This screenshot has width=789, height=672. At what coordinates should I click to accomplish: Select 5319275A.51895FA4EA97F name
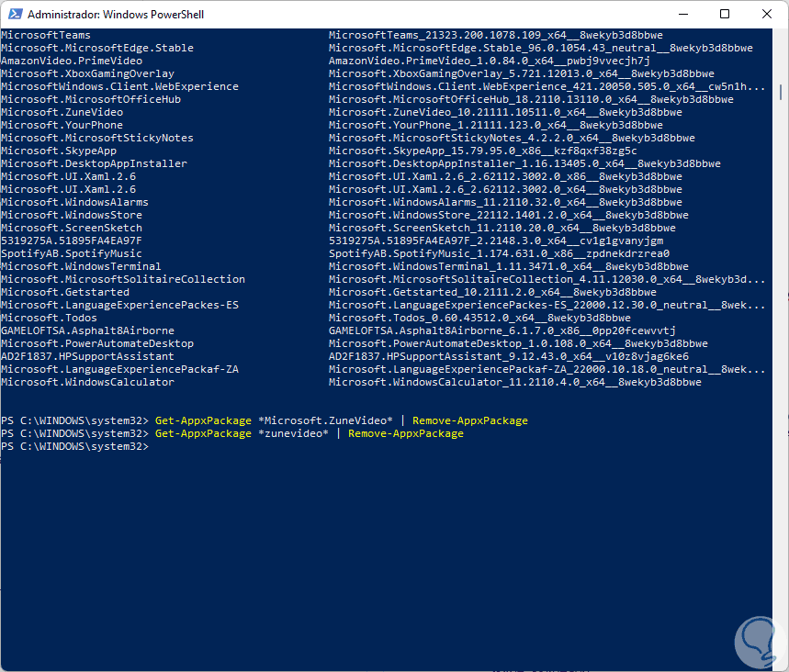(x=72, y=241)
